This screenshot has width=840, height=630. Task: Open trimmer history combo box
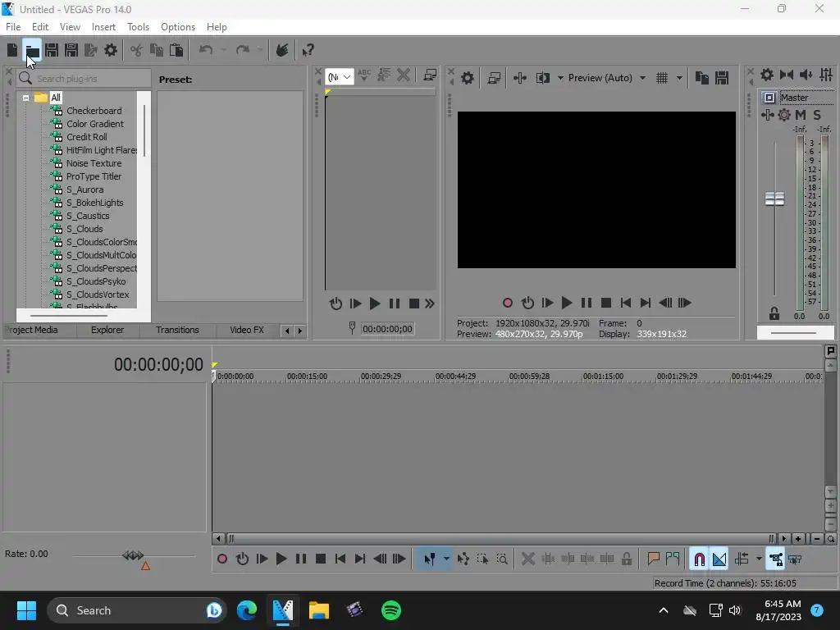pos(339,77)
